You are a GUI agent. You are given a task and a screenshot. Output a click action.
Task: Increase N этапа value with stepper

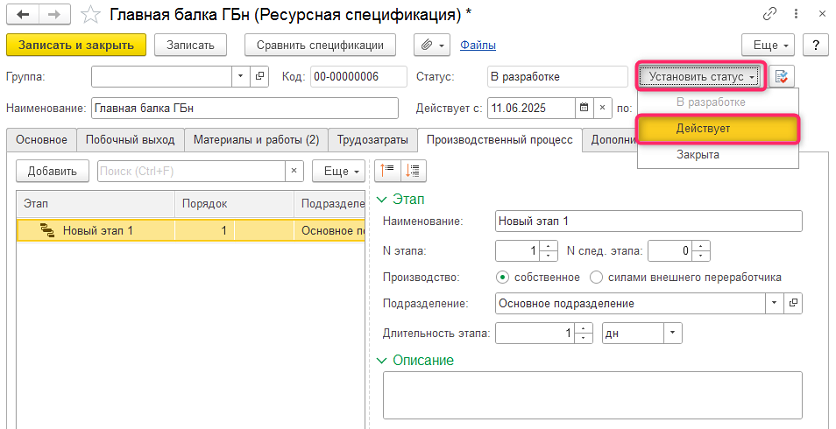click(x=549, y=246)
